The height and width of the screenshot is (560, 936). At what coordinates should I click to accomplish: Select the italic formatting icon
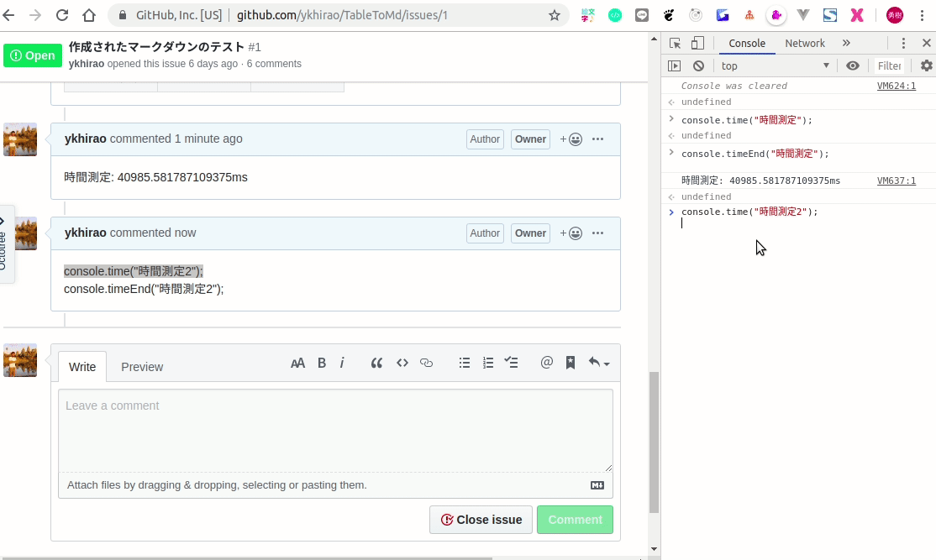point(342,363)
